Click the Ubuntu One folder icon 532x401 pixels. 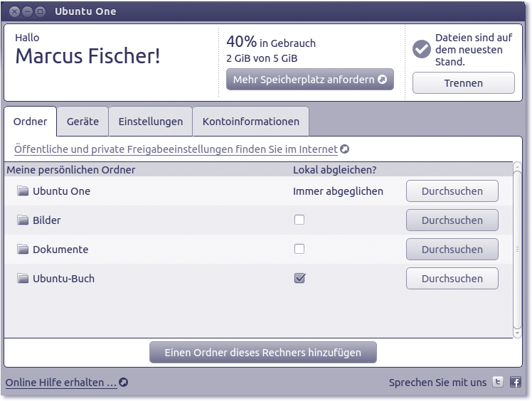click(x=23, y=191)
